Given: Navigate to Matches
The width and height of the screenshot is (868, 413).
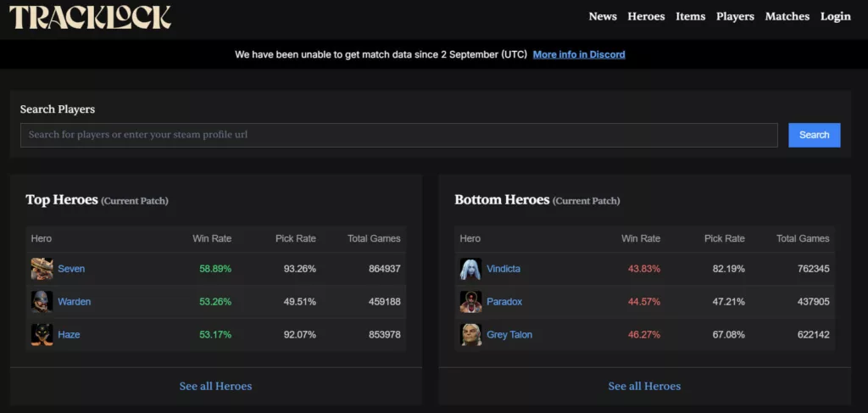Looking at the screenshot, I should point(787,17).
